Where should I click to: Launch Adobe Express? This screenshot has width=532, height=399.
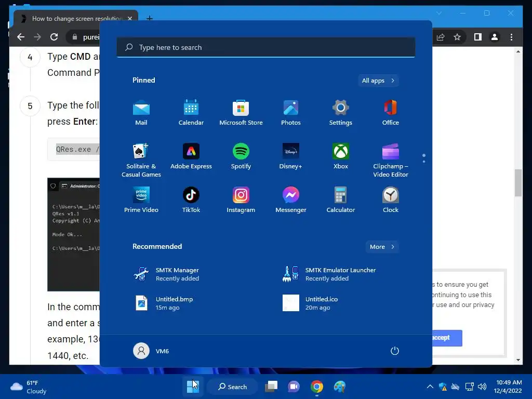coord(191,157)
